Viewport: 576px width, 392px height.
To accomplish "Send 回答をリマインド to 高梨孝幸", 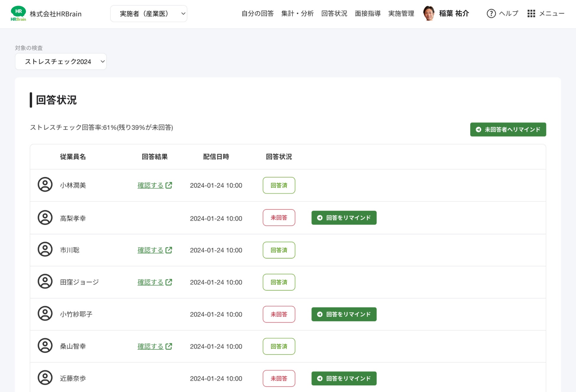I will tap(344, 218).
